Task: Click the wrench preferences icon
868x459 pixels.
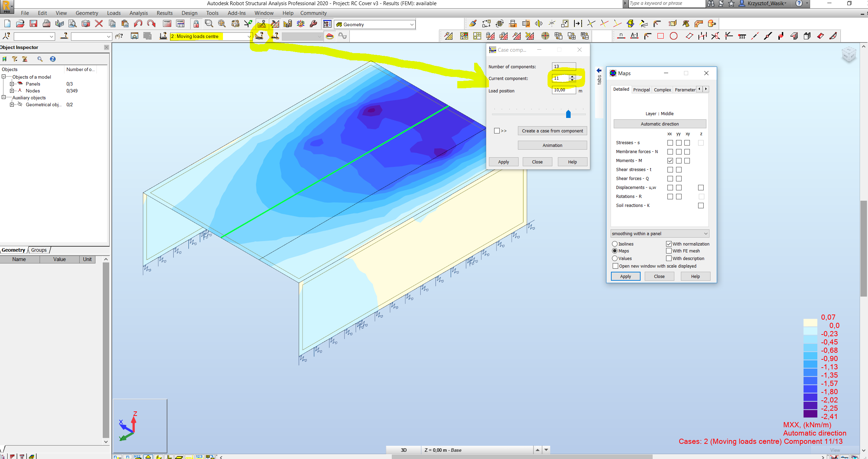Action: click(x=314, y=24)
